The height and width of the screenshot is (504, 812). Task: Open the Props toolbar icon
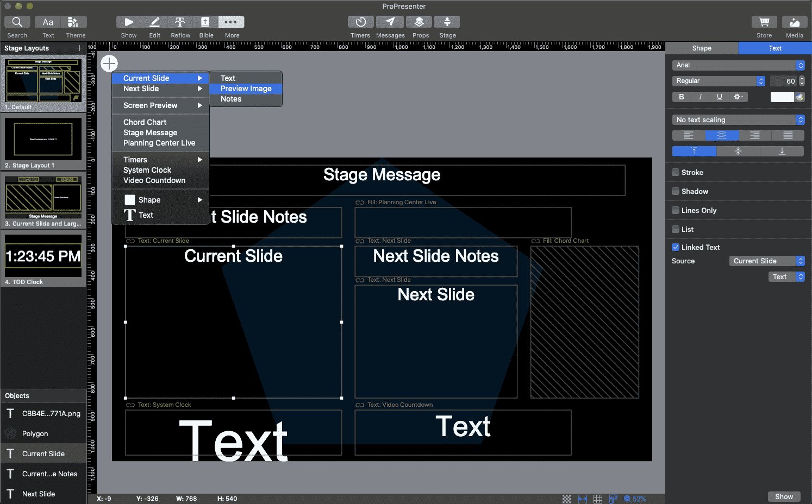[419, 22]
